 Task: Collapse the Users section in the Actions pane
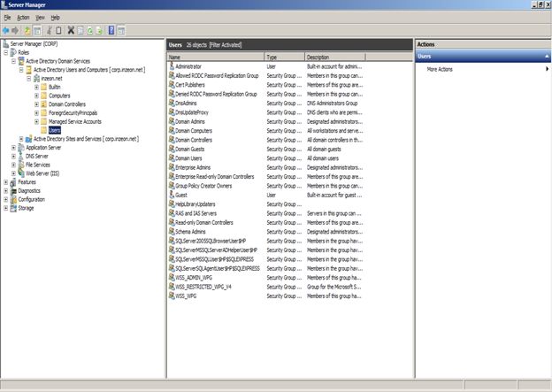[547, 57]
